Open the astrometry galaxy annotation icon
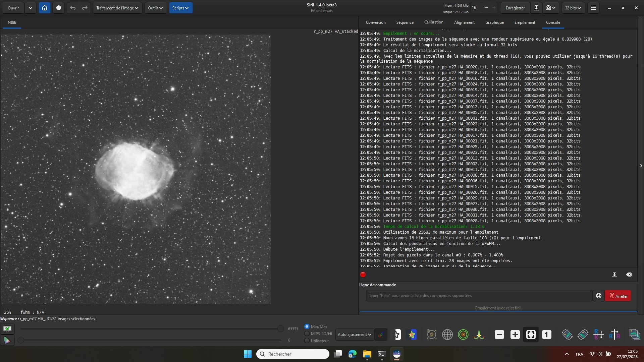This screenshot has height=362, width=644. [432, 335]
